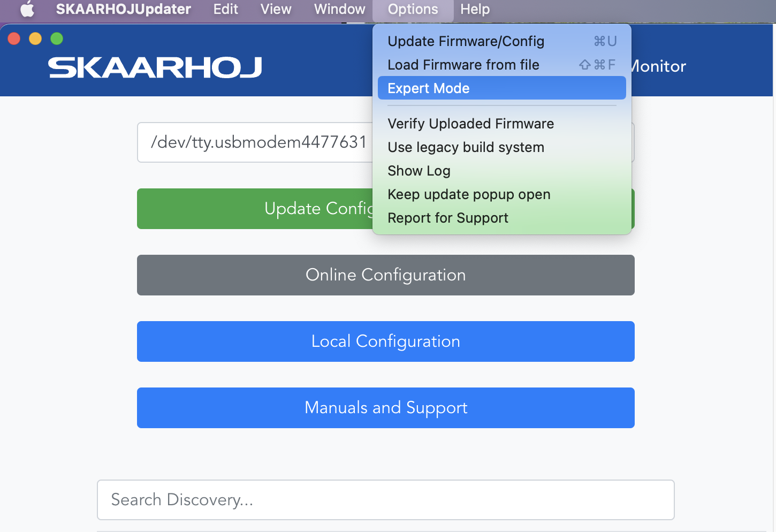The height and width of the screenshot is (532, 776).
Task: Choose Report for Support
Action: pyautogui.click(x=502, y=218)
